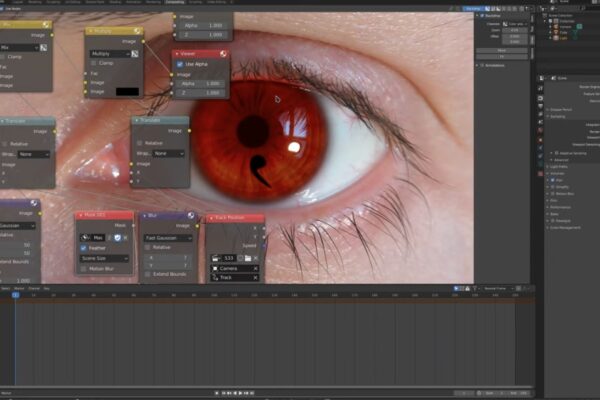Click the current frame marker in timeline
This screenshot has width=600, height=400.
(16, 295)
